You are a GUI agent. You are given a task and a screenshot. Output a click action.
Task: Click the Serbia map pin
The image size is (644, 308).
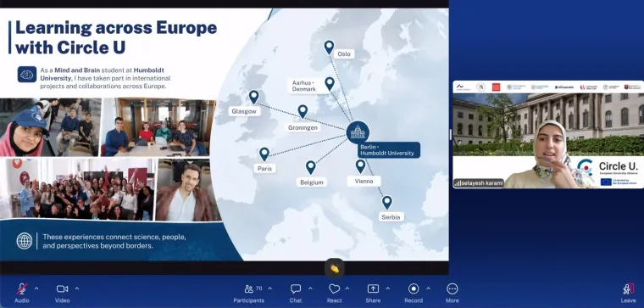click(386, 202)
